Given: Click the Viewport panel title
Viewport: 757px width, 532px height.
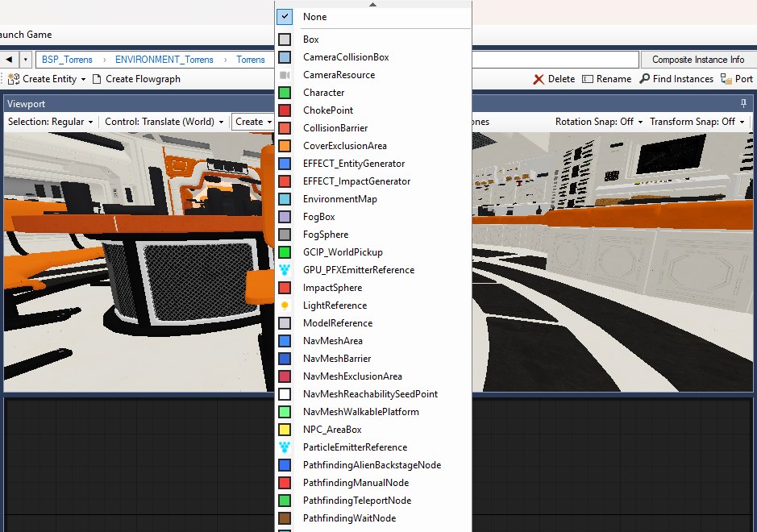Looking at the screenshot, I should 26,104.
